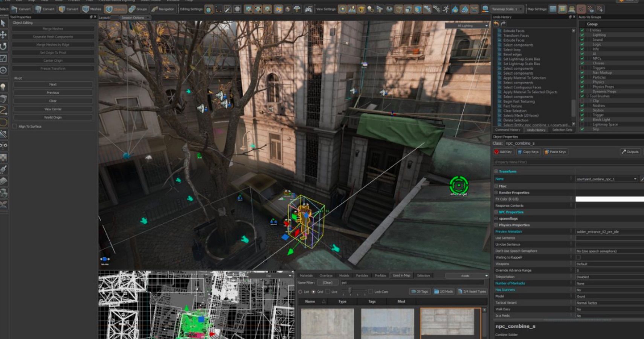Click the Copy Keys button

pyautogui.click(x=528, y=152)
